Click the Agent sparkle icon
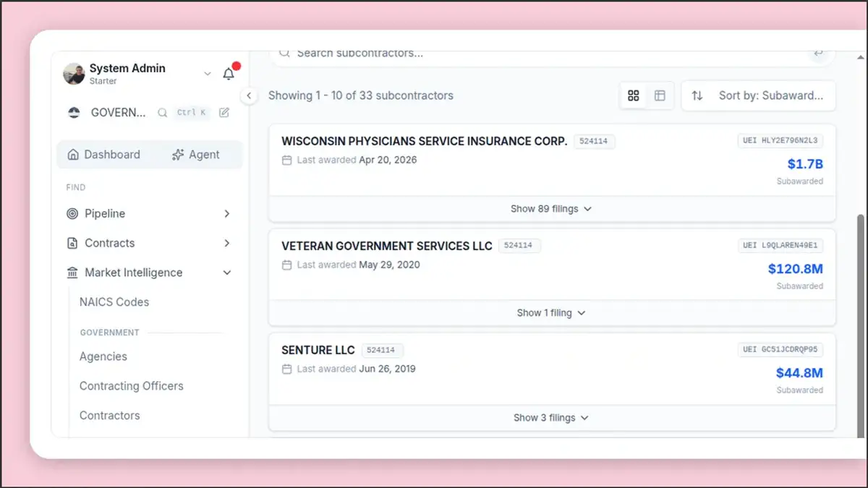Viewport: 868px width, 488px height. [178, 155]
